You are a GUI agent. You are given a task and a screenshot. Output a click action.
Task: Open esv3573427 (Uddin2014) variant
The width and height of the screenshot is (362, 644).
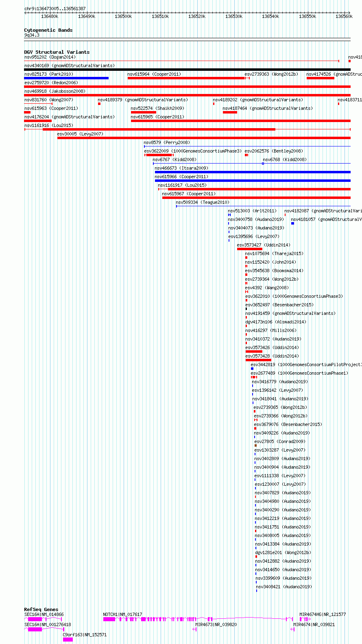250,249
